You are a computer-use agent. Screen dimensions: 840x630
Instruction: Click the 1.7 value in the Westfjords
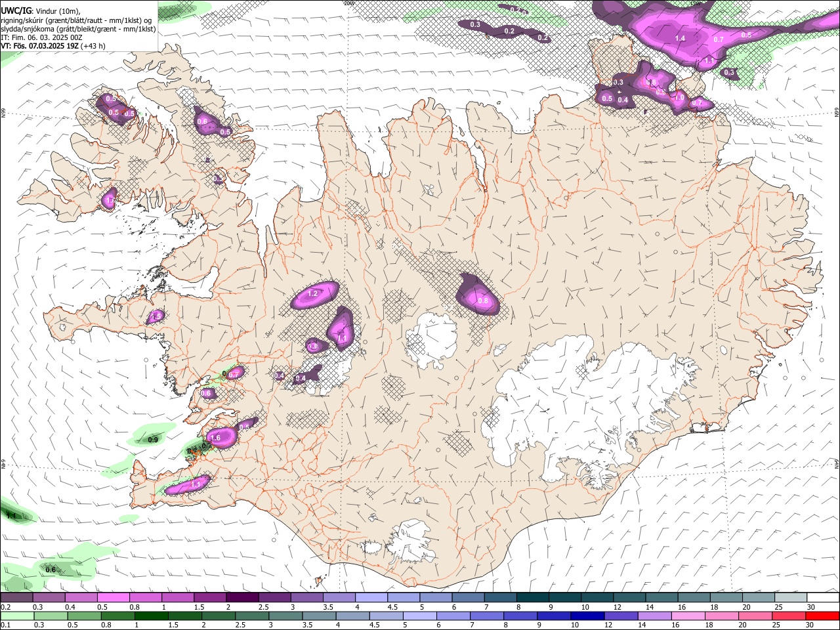coord(110,200)
